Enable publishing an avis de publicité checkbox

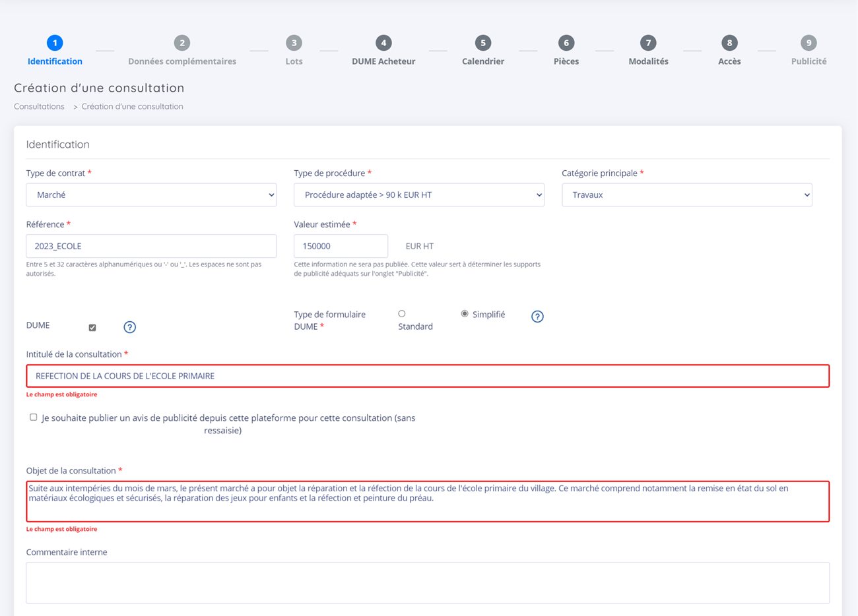(34, 417)
